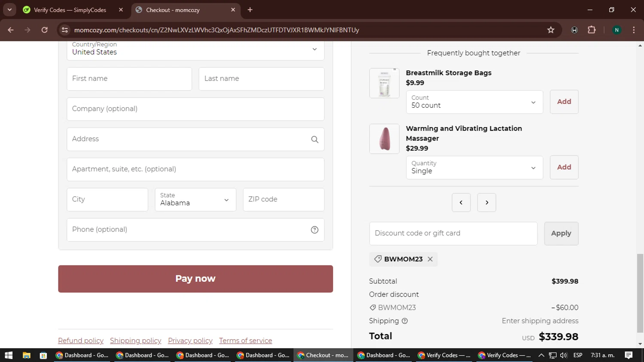644x362 pixels.
Task: Click the First name field
Action: [x=129, y=79]
